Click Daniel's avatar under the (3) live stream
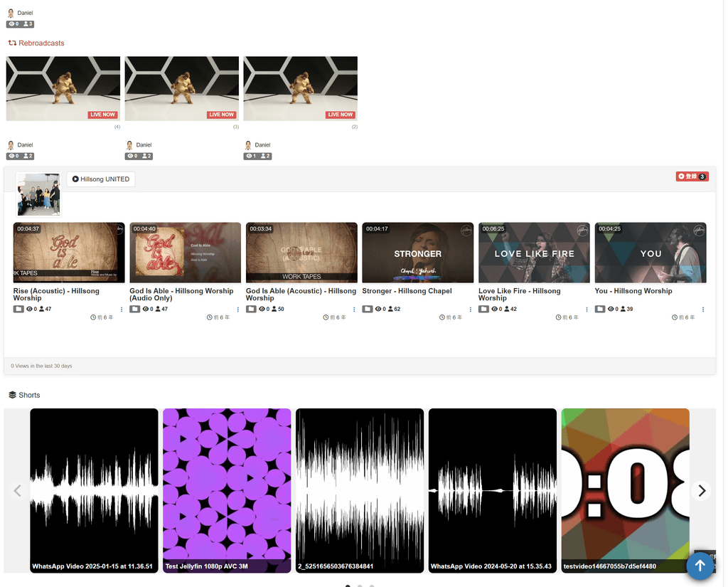The image size is (728, 587). coord(129,145)
